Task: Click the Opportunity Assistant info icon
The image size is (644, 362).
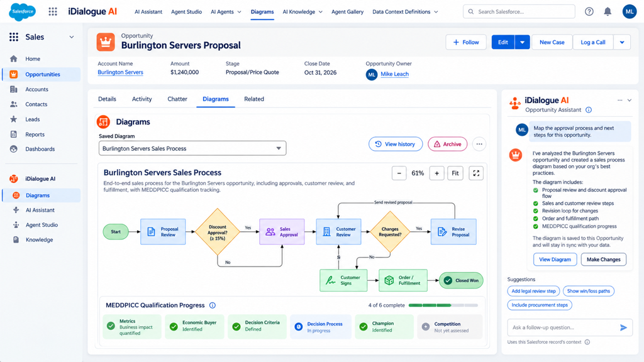Action: coord(589,110)
